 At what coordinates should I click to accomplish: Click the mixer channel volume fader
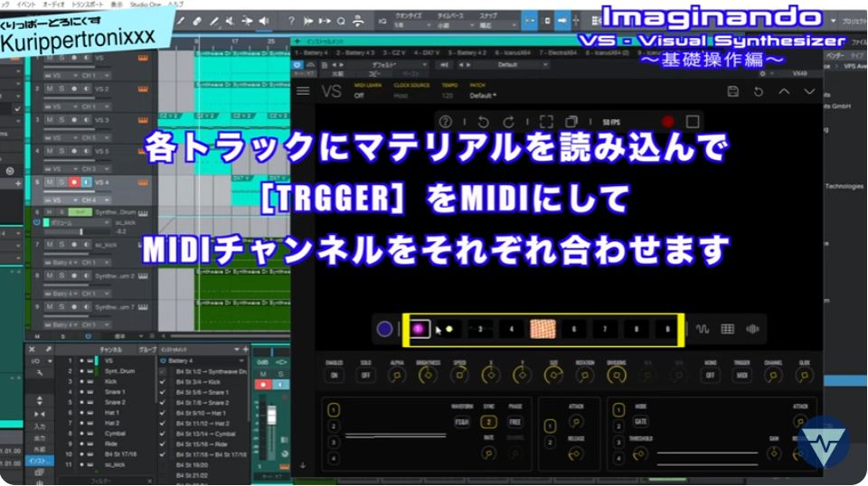(272, 416)
